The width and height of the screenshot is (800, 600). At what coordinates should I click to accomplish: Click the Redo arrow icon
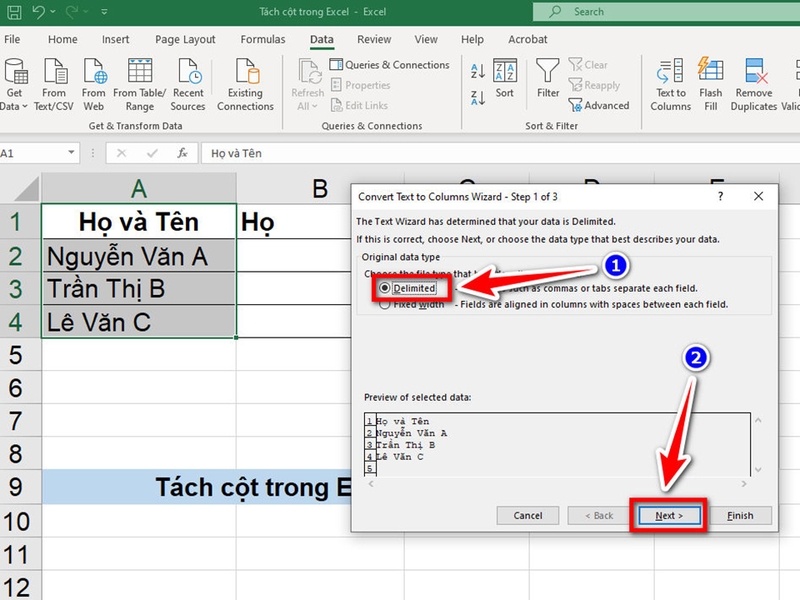tap(71, 11)
